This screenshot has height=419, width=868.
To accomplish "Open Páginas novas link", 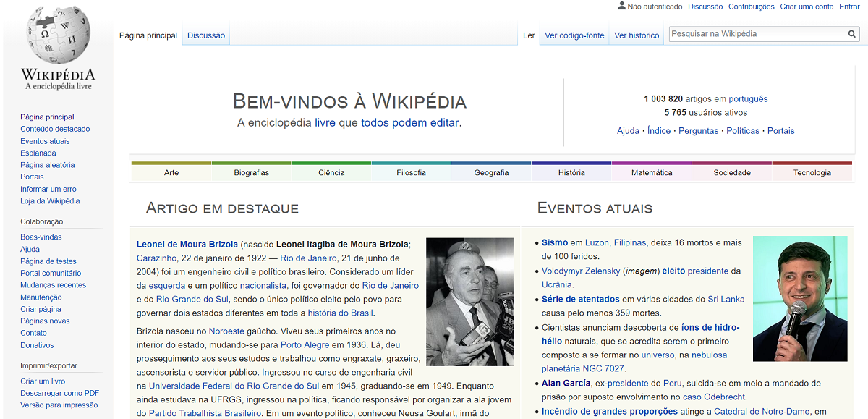I will [x=45, y=321].
